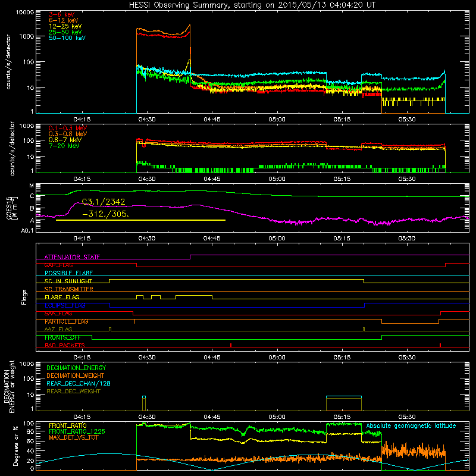The image size is (476, 476).
Task: Click the 0.8-7 MeV legend label
Action: (65, 140)
